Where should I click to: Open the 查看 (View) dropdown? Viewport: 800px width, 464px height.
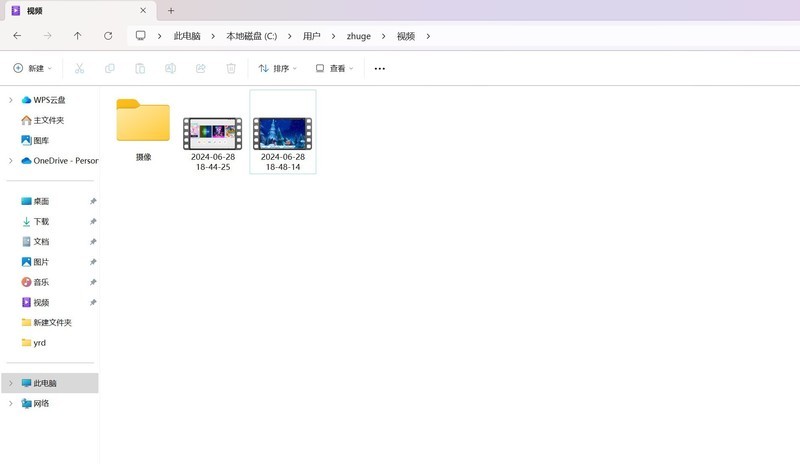pyautogui.click(x=334, y=68)
